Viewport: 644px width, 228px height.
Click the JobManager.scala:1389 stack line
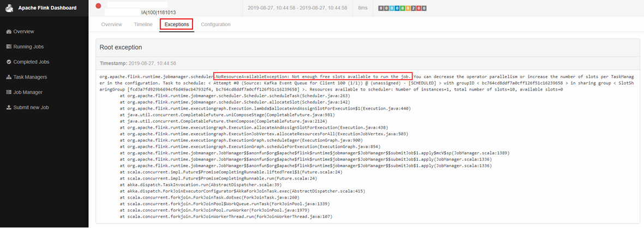tap(315, 153)
